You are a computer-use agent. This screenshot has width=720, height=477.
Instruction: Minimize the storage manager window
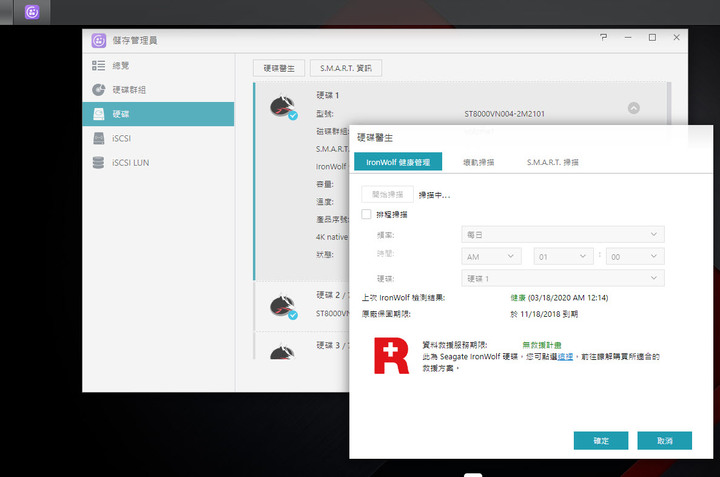tap(628, 38)
